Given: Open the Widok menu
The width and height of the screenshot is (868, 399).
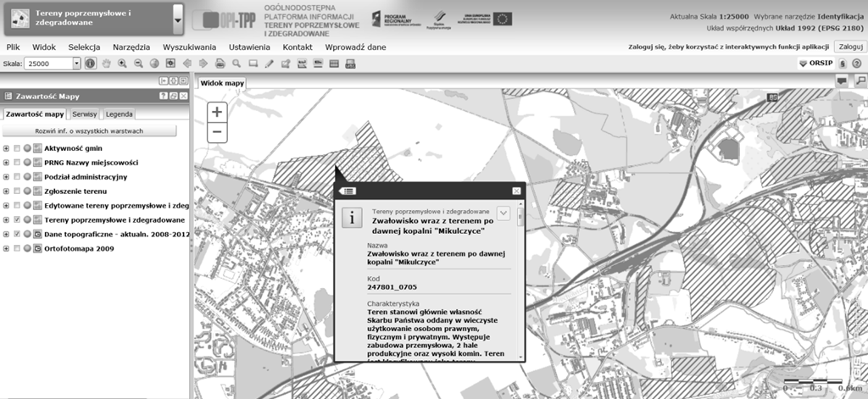Looking at the screenshot, I should point(44,47).
